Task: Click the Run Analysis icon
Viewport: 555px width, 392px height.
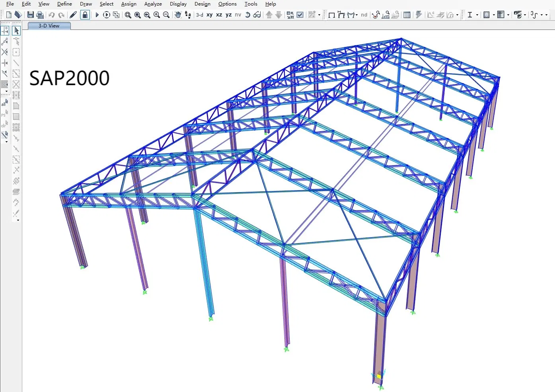Action: coord(97,15)
